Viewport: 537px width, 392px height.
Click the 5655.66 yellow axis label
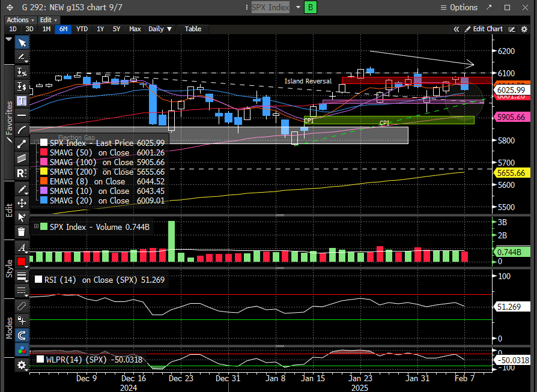pos(511,173)
